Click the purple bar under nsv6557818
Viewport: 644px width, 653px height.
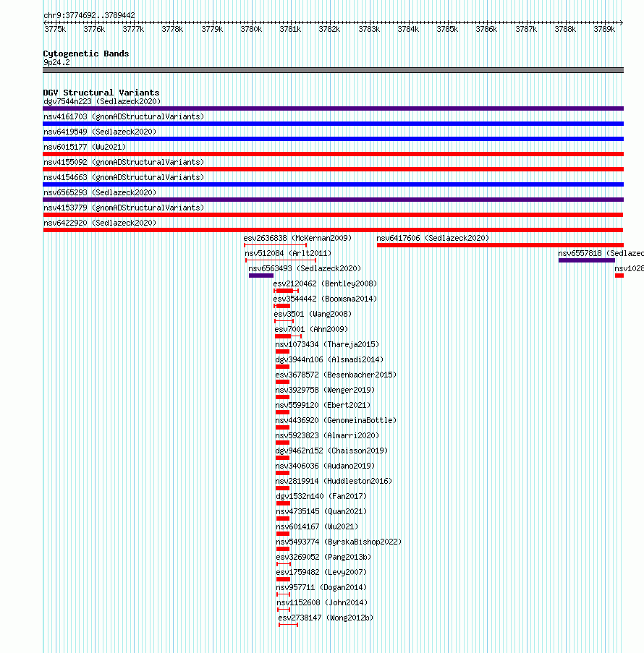tap(587, 260)
